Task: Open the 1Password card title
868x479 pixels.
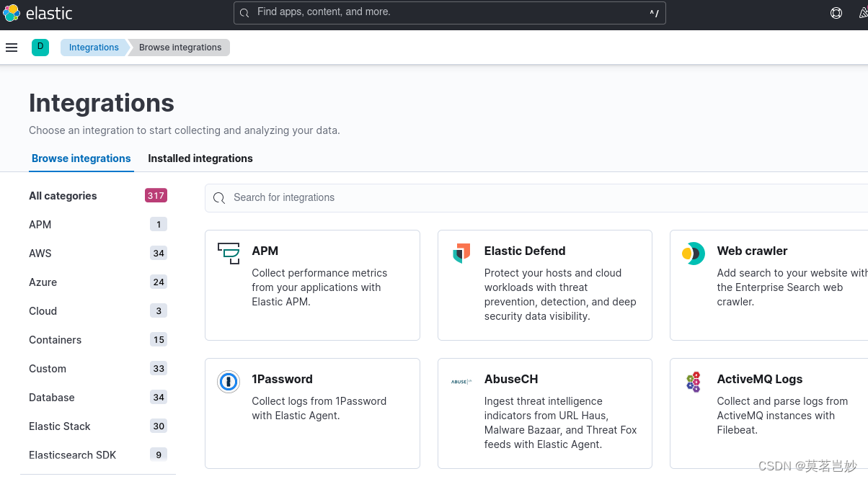Action: tap(282, 379)
